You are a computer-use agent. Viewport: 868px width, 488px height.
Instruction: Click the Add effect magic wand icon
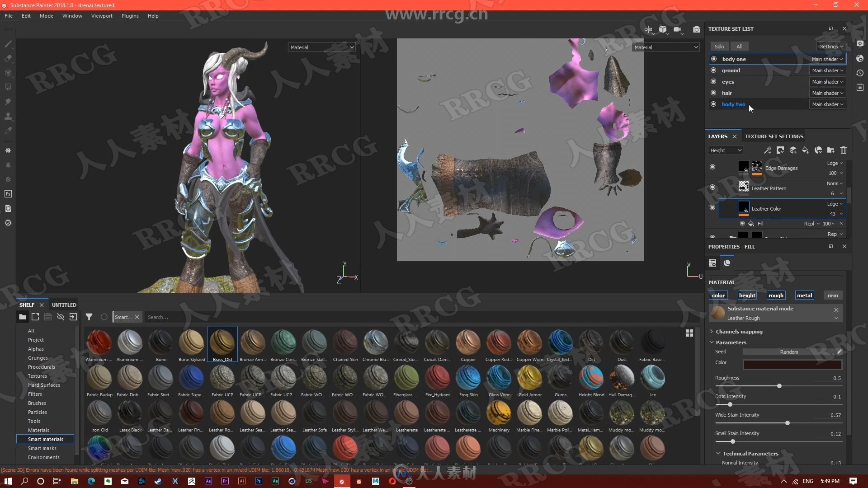click(x=768, y=150)
